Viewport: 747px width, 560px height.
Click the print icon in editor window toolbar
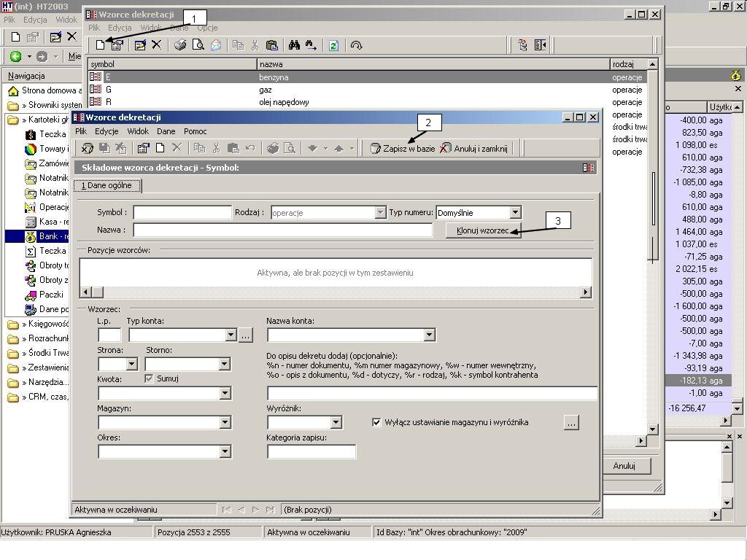pos(273,148)
